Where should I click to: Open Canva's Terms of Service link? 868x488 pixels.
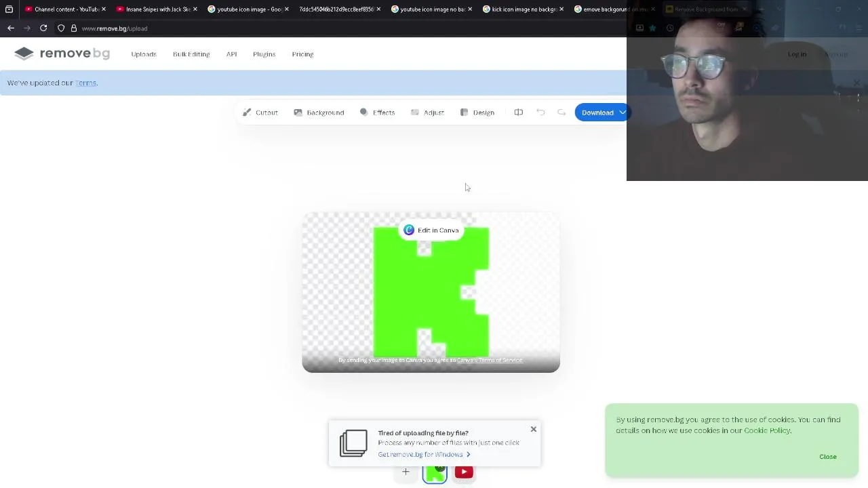pos(490,360)
